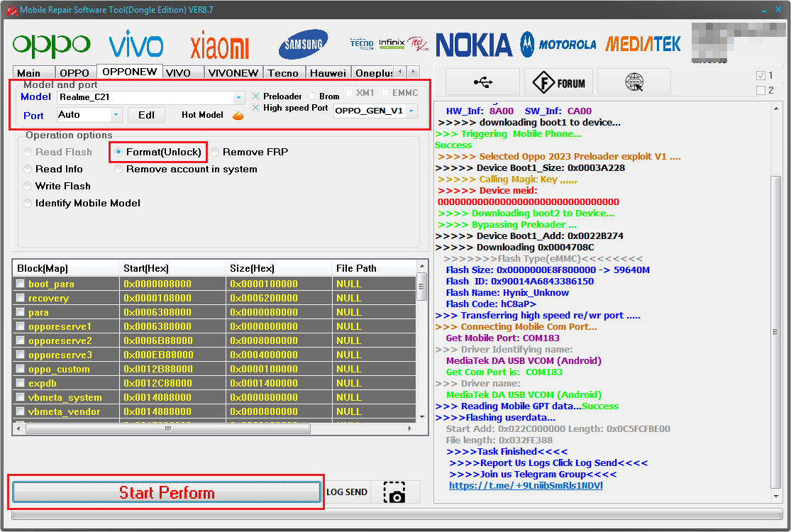Viewport: 791px width, 532px height.
Task: Toggle checkbox labeled 1
Action: pos(760,76)
